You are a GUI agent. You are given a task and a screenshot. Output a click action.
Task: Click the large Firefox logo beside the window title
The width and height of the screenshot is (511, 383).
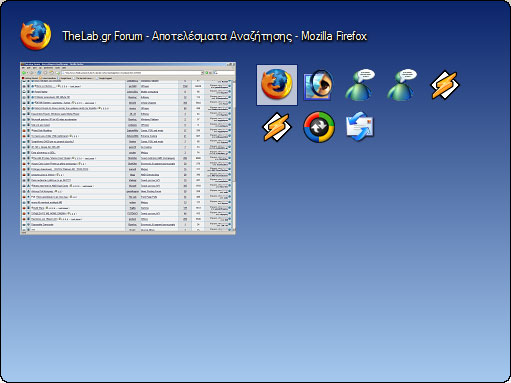[x=36, y=35]
